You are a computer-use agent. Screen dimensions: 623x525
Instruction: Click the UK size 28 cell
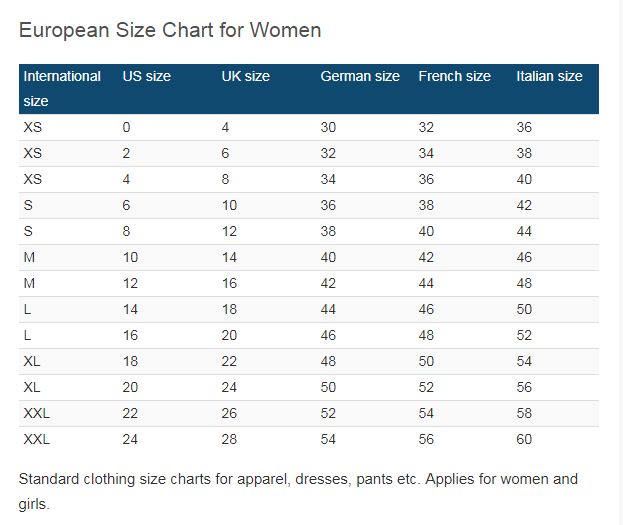[x=231, y=440]
